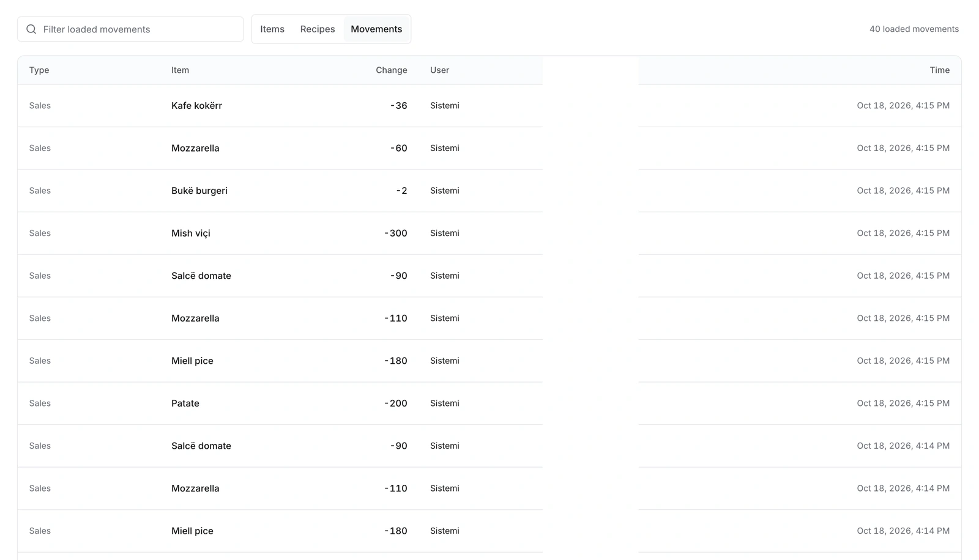979x560 pixels.
Task: Click the search magnifier icon
Action: [31, 29]
